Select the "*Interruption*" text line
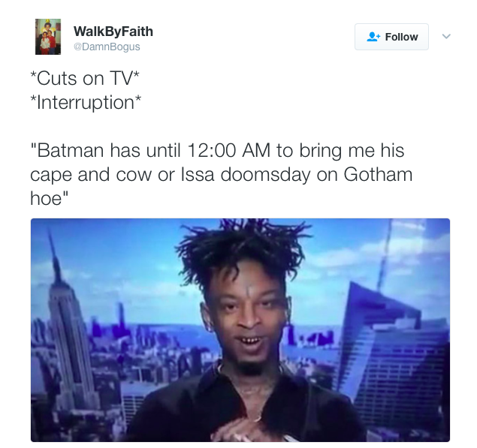This screenshot has height=448, width=477. click(86, 102)
